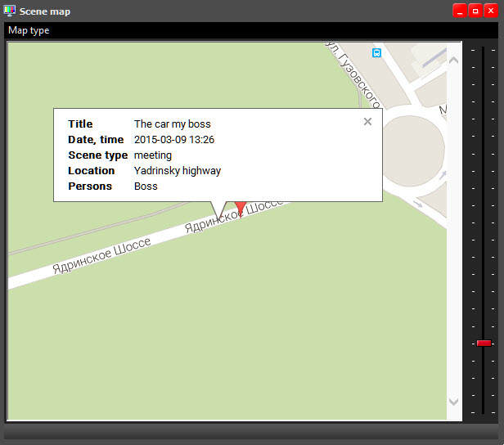Image resolution: width=504 pixels, height=445 pixels.
Task: Click the roundabout circle on the map
Action: [413, 151]
